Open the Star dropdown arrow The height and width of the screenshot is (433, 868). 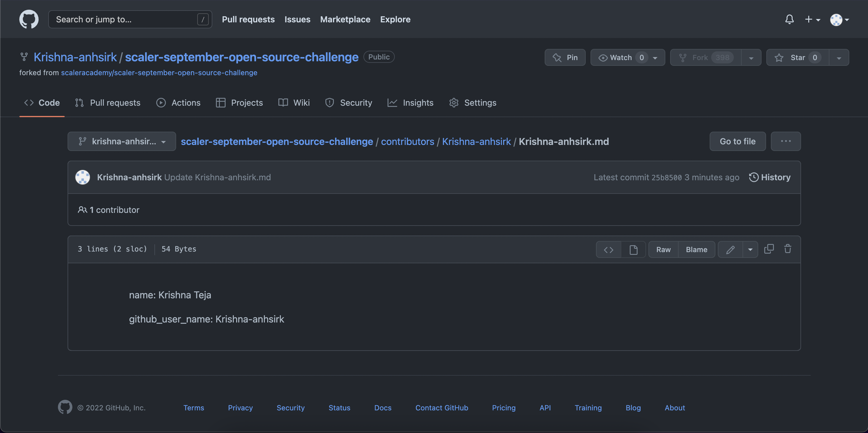pyautogui.click(x=839, y=57)
